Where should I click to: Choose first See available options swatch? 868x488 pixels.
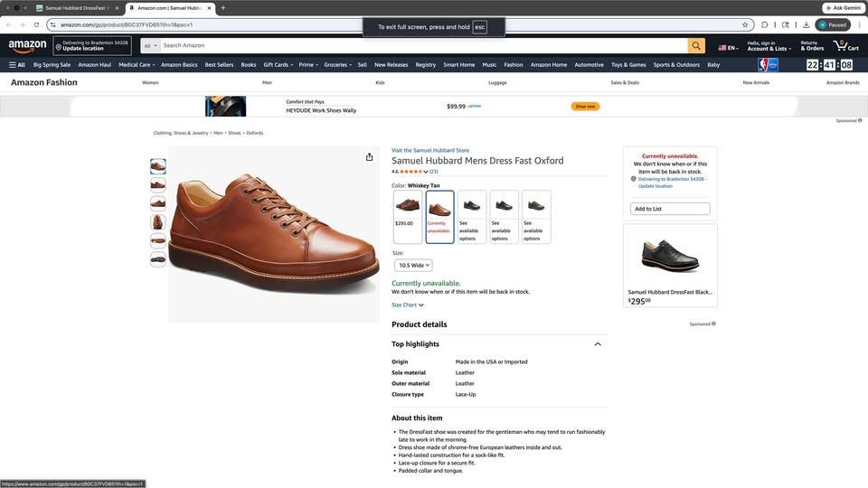[x=472, y=216]
